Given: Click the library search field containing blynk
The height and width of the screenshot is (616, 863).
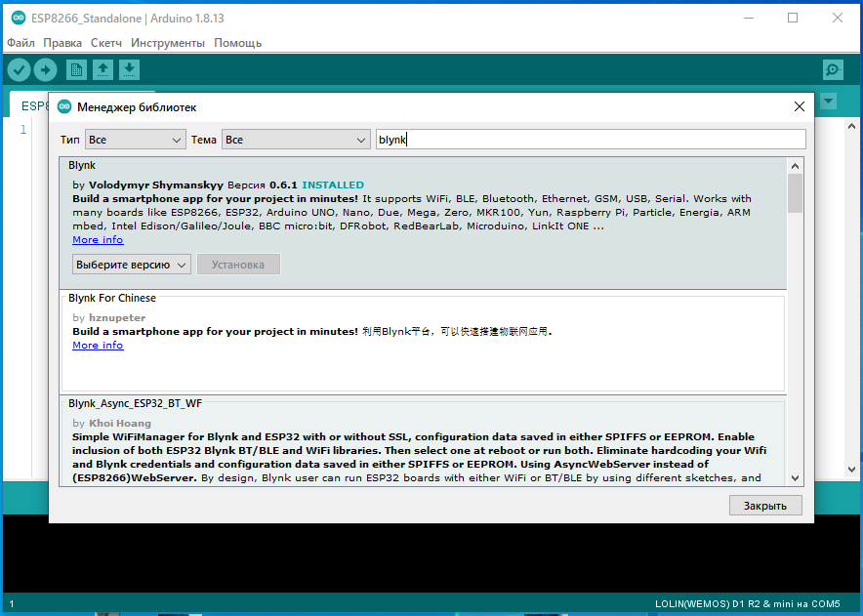Looking at the screenshot, I should (x=590, y=140).
